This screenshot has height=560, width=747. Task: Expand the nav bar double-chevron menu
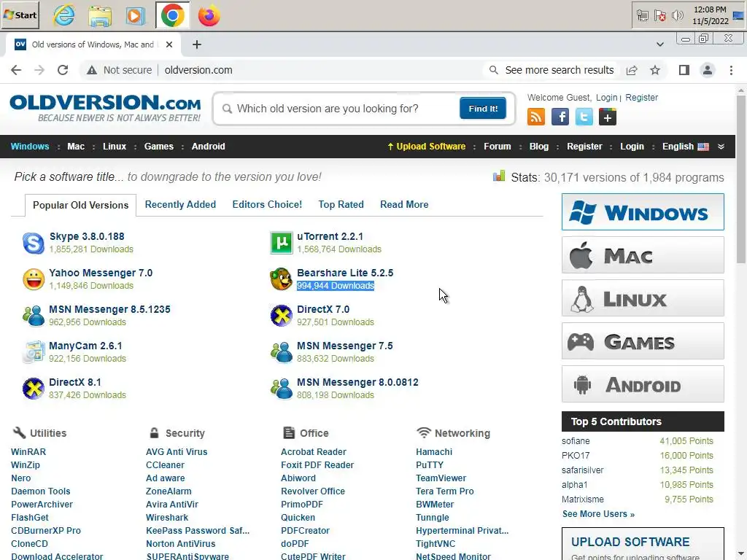point(721,147)
